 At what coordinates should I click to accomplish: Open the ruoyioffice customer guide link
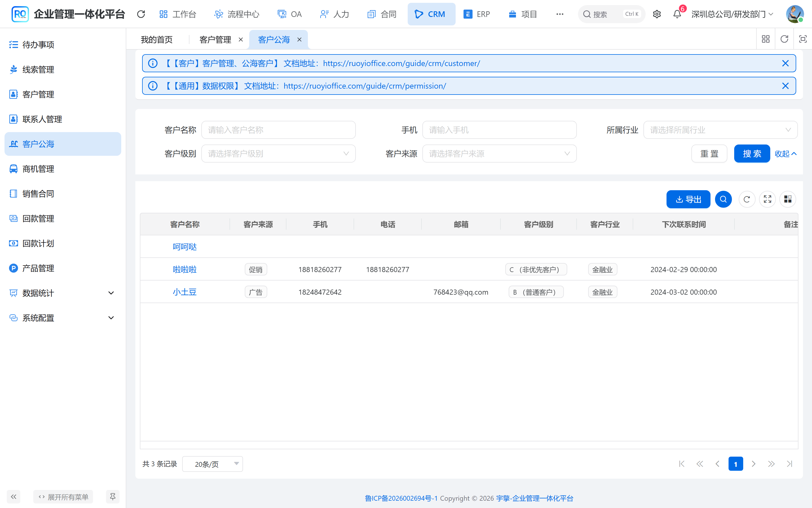click(401, 63)
